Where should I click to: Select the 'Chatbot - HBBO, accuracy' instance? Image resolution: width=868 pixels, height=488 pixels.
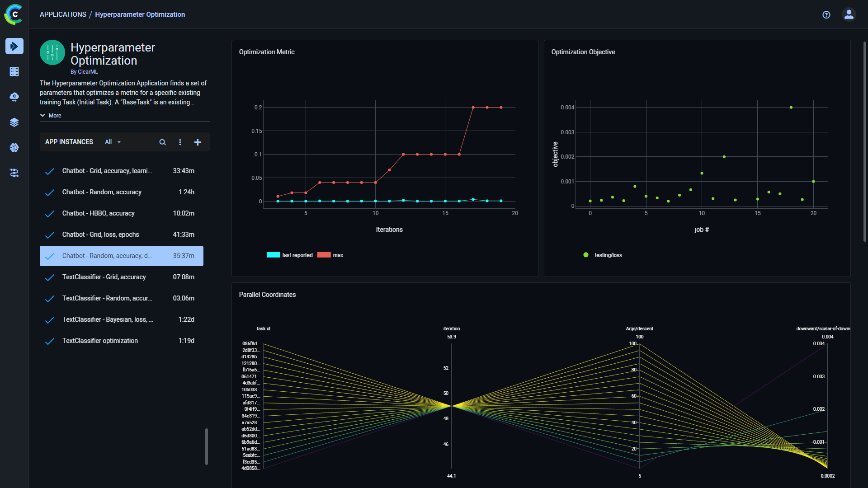[x=98, y=213]
